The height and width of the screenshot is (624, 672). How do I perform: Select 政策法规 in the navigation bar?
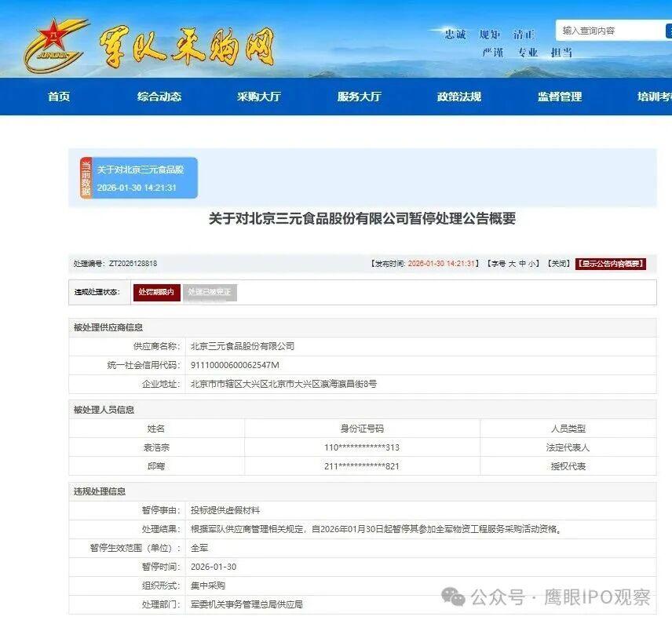(459, 97)
